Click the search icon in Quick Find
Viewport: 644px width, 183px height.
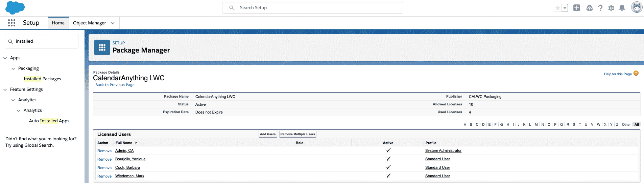(10, 41)
